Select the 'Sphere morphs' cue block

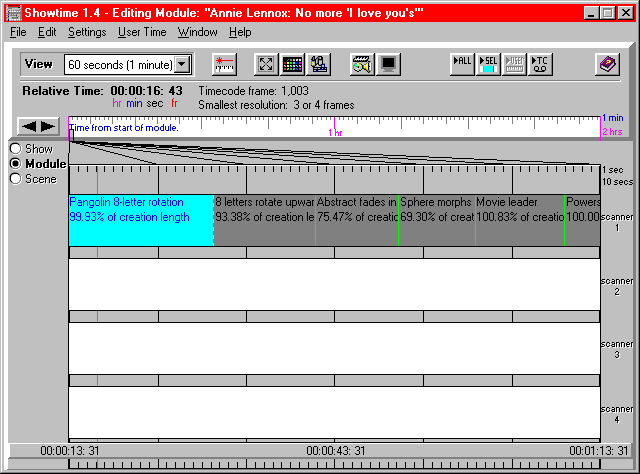pyautogui.click(x=437, y=220)
